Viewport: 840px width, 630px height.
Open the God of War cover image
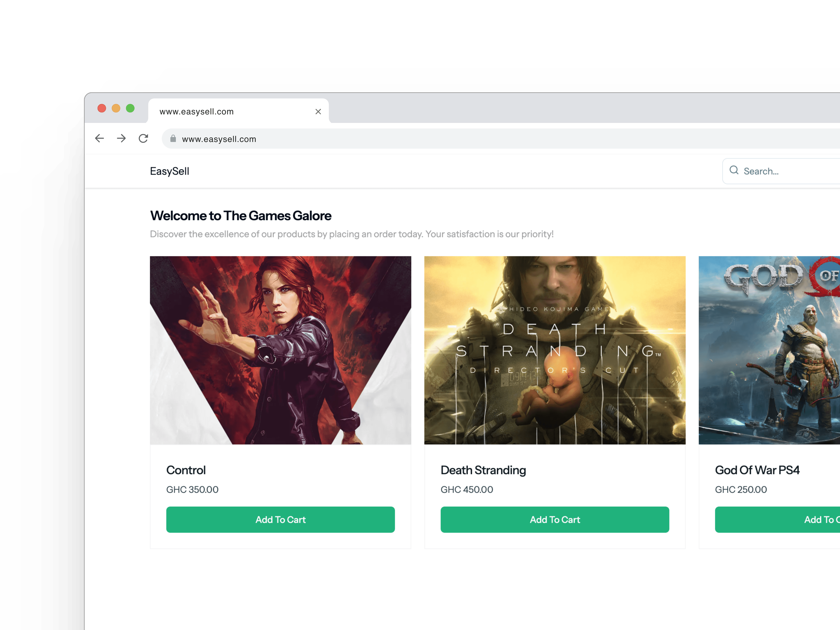[769, 350]
